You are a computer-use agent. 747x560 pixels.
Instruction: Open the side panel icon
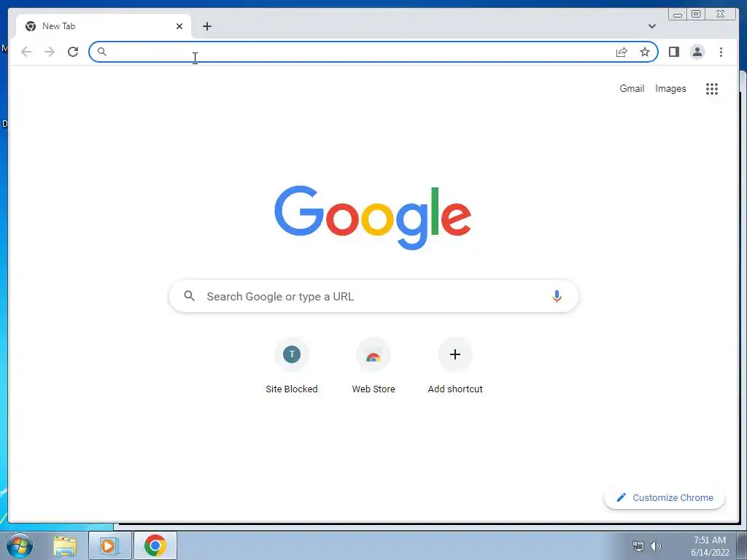tap(673, 52)
